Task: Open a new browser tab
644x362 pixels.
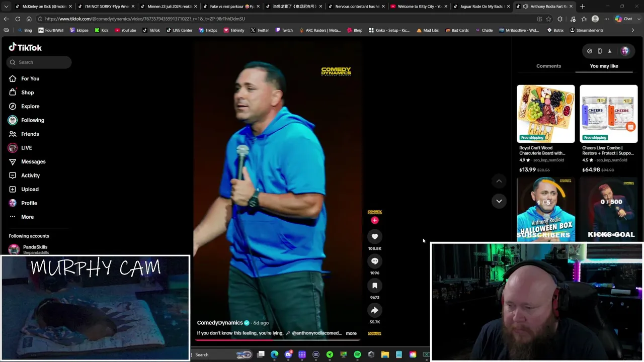Action: tap(582, 7)
